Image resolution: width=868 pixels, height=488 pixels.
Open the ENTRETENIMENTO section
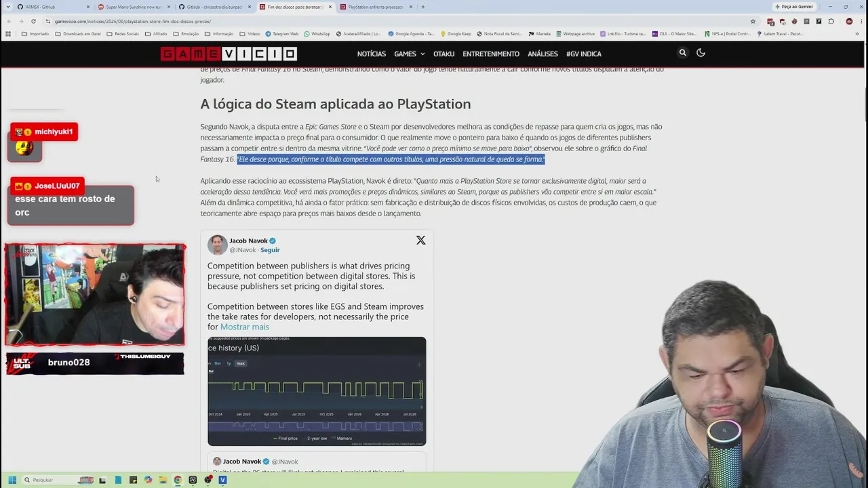click(x=491, y=54)
